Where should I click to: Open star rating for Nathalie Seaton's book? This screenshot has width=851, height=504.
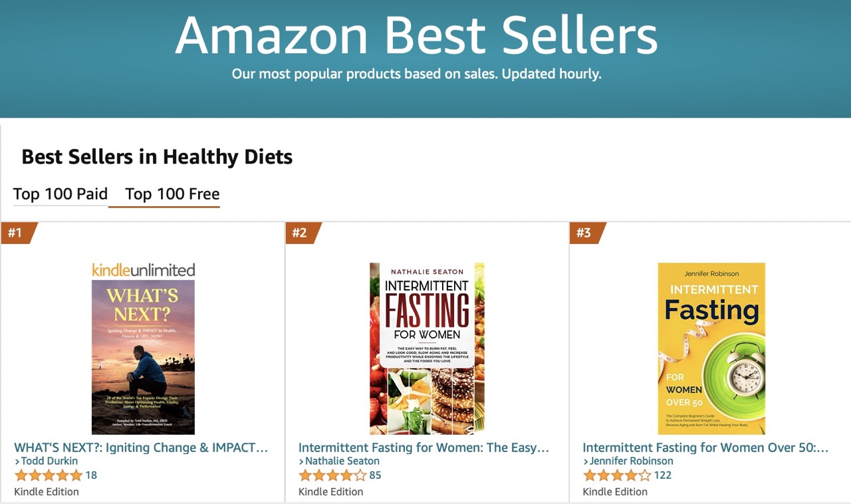(332, 475)
